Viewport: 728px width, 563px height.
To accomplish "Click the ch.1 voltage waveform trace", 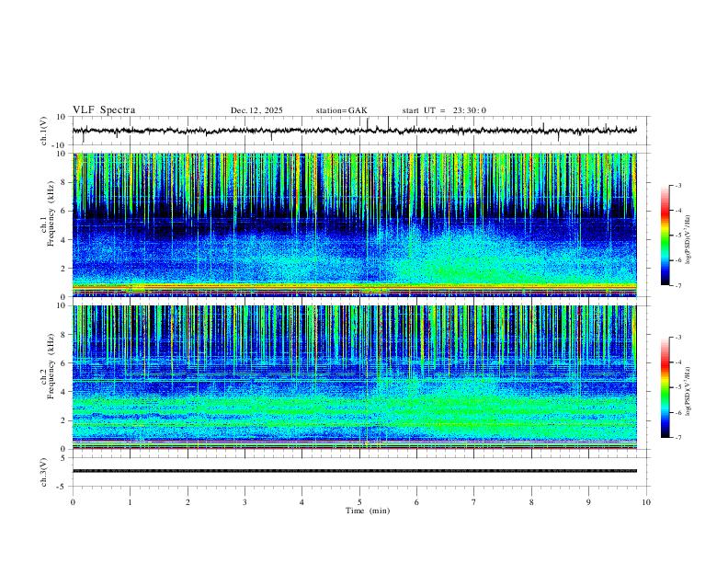I will [354, 131].
